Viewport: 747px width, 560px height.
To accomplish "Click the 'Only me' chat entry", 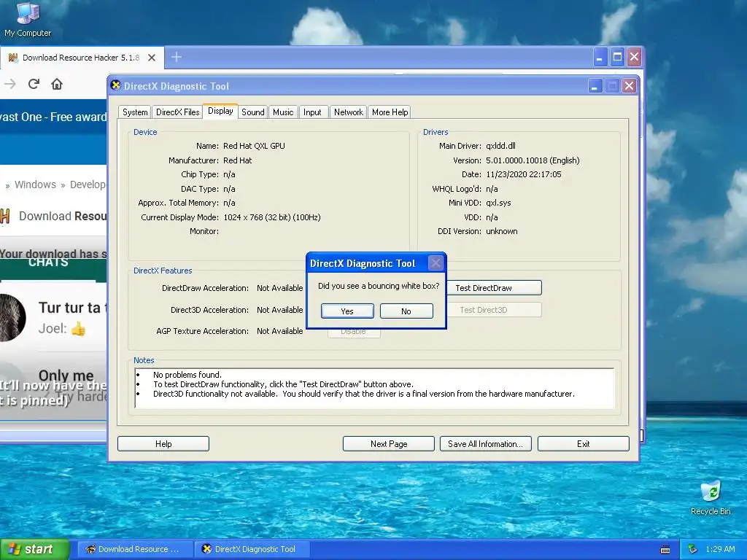I will click(x=66, y=376).
